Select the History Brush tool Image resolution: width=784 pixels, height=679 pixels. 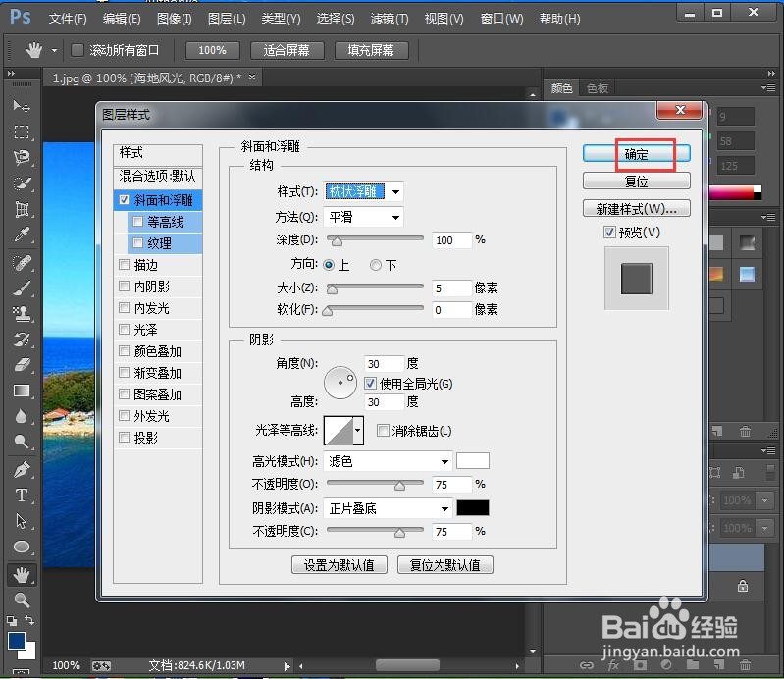[22, 339]
